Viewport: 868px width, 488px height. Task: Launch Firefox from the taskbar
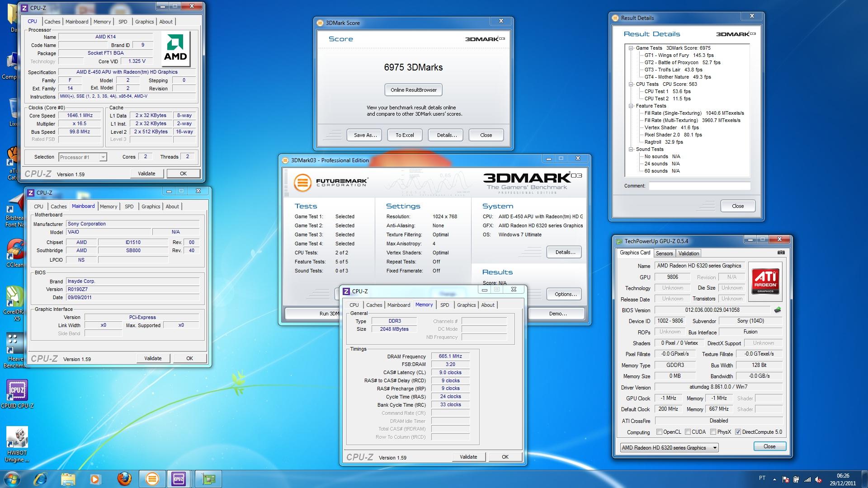click(124, 479)
